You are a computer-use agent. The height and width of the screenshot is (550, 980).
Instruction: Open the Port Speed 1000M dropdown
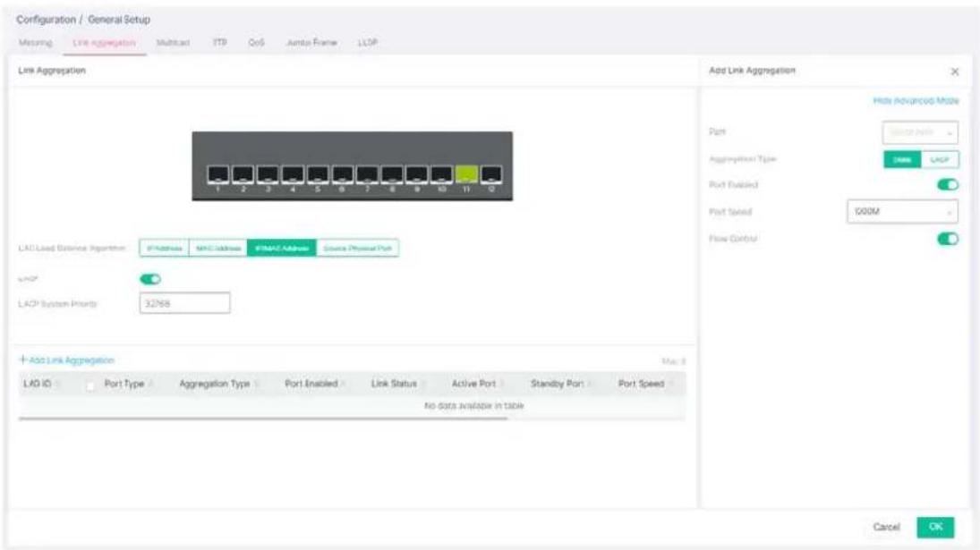(902, 212)
